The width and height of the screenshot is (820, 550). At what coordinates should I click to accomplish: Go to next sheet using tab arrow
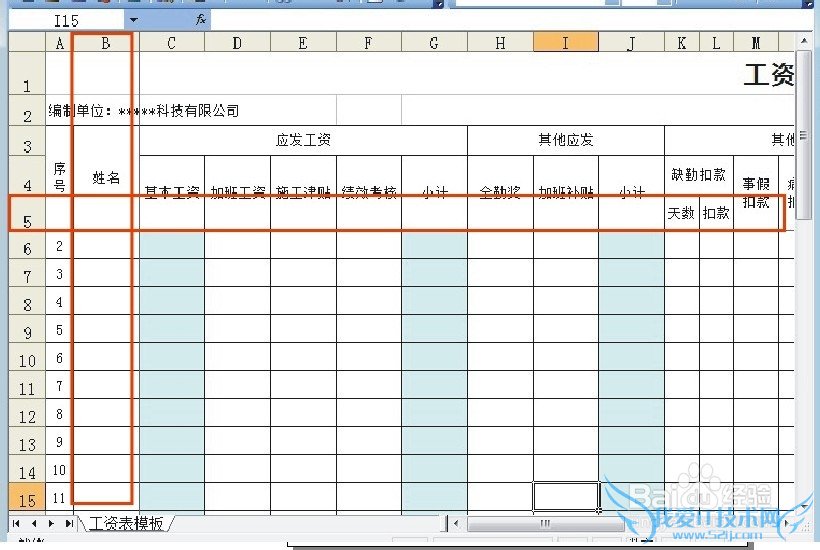51,523
